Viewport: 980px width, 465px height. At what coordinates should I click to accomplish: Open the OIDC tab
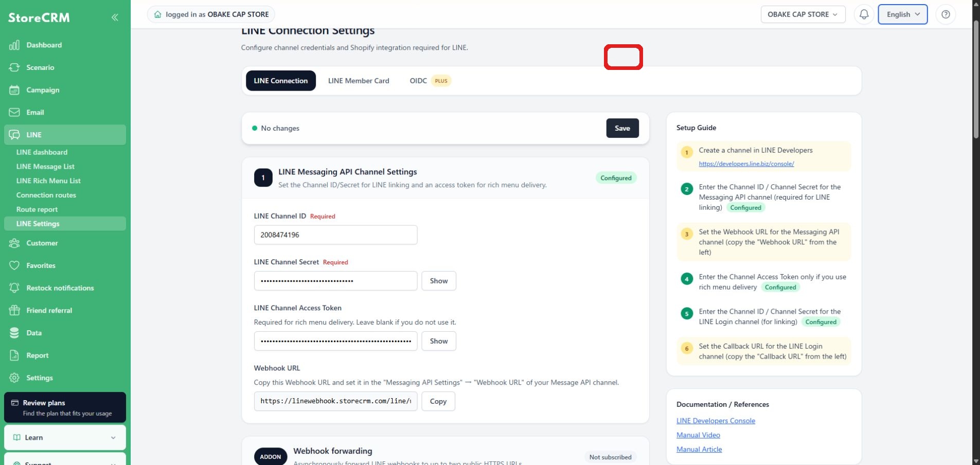click(x=430, y=81)
